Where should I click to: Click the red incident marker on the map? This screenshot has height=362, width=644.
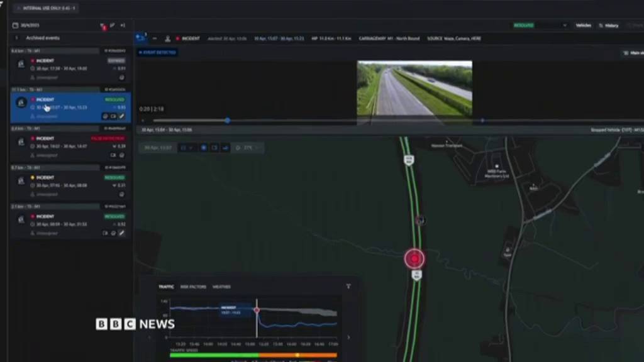414,258
